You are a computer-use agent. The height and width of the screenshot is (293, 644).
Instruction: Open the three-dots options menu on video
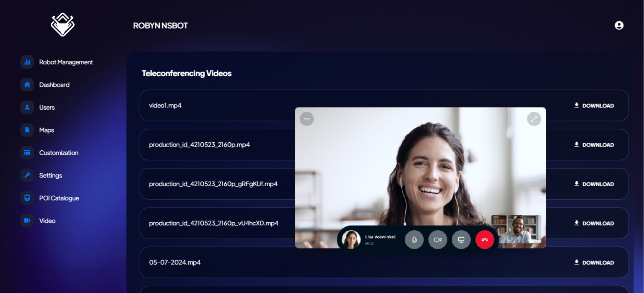307,119
